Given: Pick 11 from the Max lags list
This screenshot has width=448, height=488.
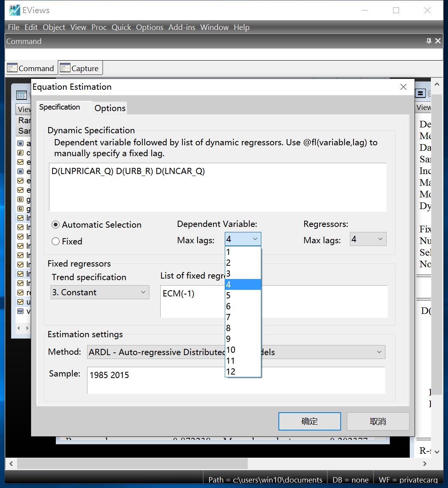Looking at the screenshot, I should click(x=243, y=361).
